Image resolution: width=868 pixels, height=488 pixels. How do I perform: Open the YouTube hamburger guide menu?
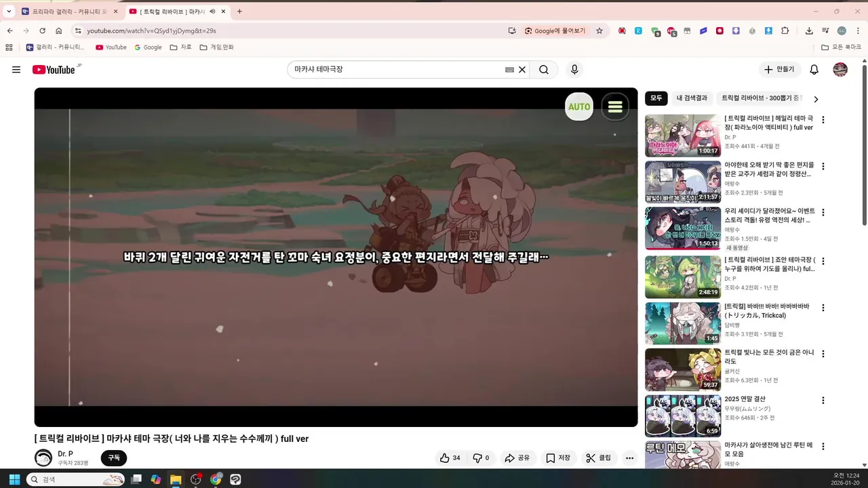pos(16,70)
